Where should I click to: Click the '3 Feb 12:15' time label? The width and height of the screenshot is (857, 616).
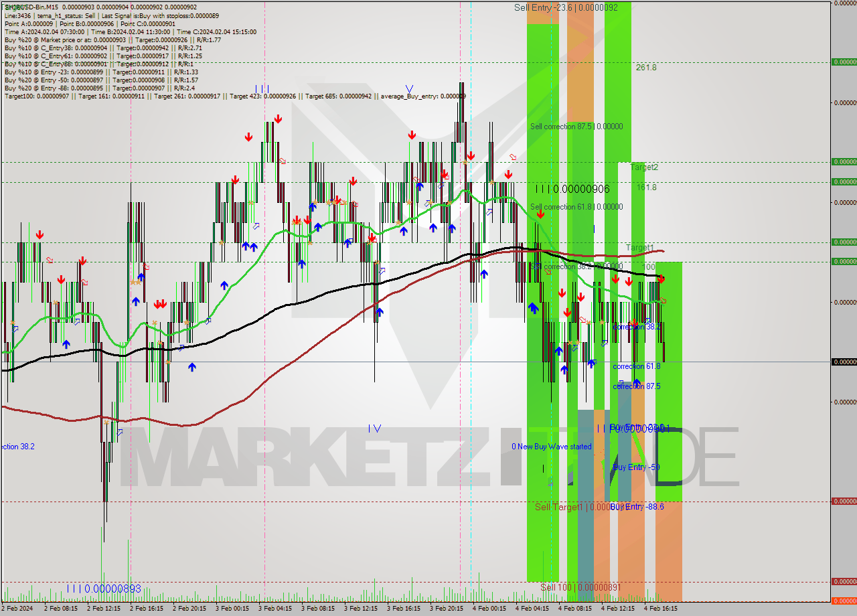pyautogui.click(x=361, y=609)
